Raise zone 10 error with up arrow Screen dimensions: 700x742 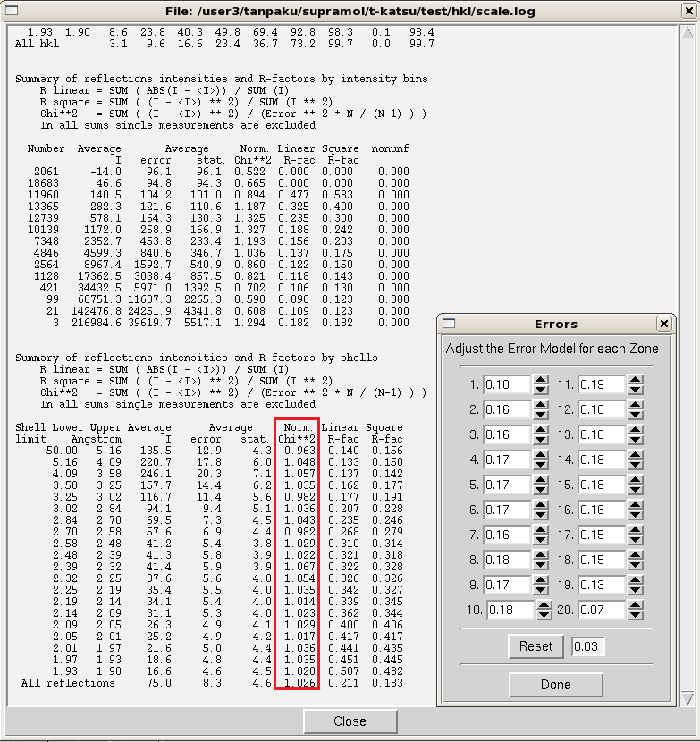click(544, 605)
